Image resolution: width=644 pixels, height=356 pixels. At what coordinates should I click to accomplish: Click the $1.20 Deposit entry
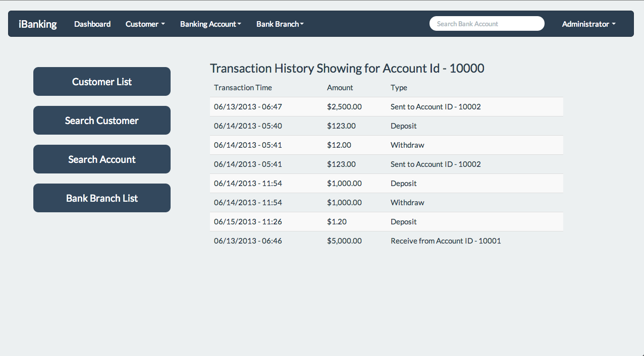[387, 221]
